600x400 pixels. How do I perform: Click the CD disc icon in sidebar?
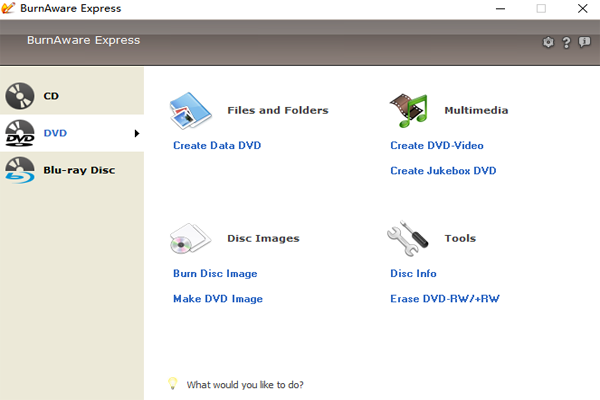pos(20,96)
